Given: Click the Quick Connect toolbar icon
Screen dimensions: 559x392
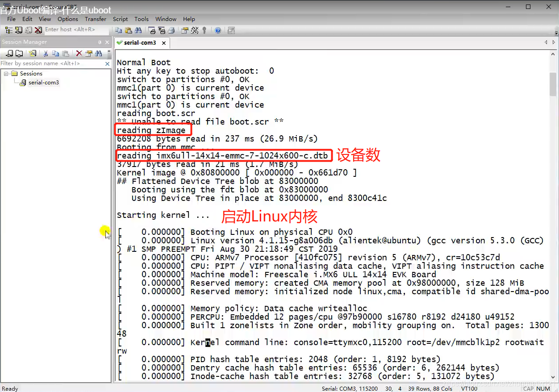Looking at the screenshot, I should [18, 30].
